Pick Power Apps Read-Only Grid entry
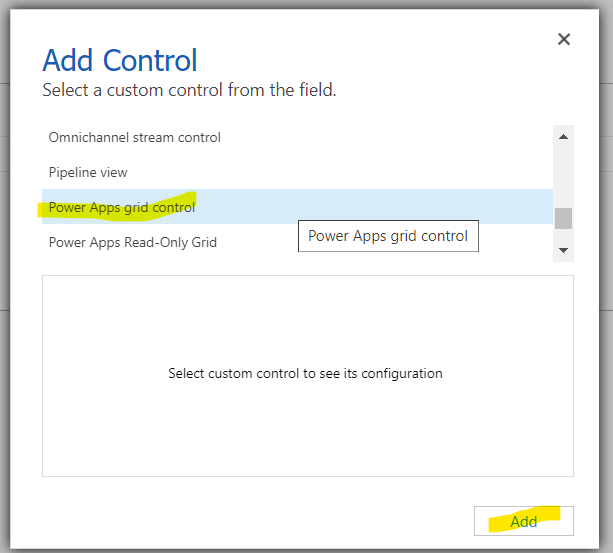 point(133,242)
